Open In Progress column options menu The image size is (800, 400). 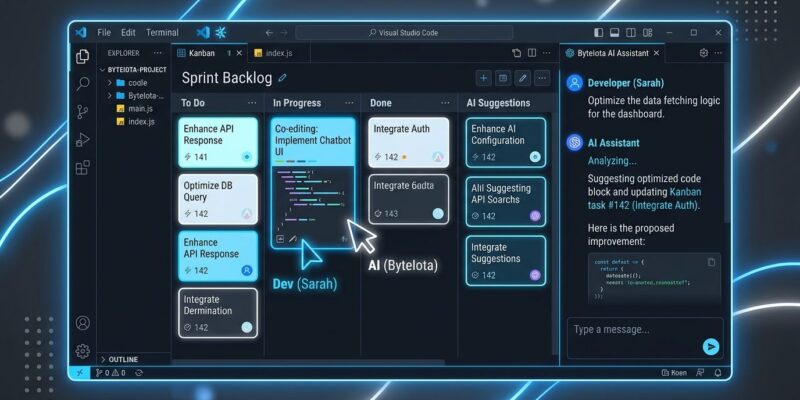(349, 103)
